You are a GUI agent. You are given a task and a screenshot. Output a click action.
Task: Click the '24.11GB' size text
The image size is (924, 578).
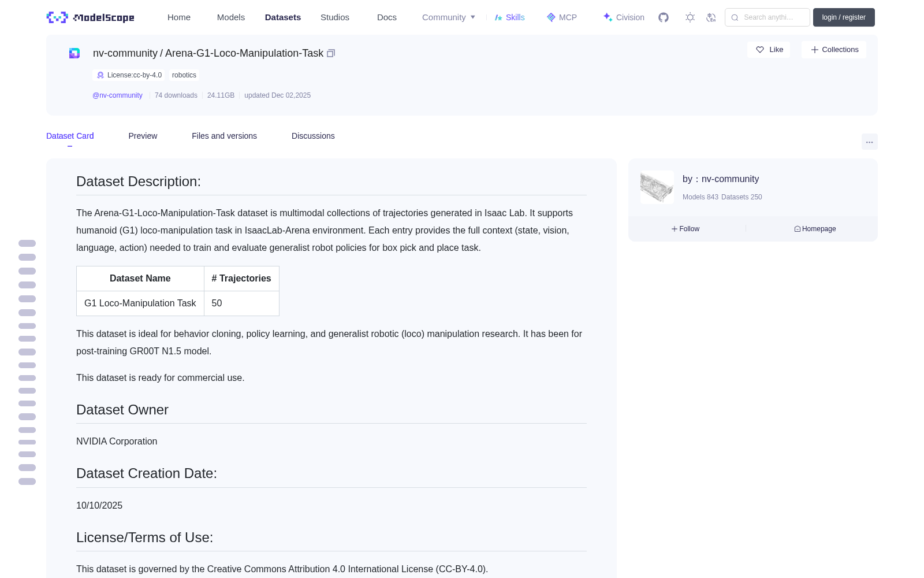pyautogui.click(x=221, y=95)
